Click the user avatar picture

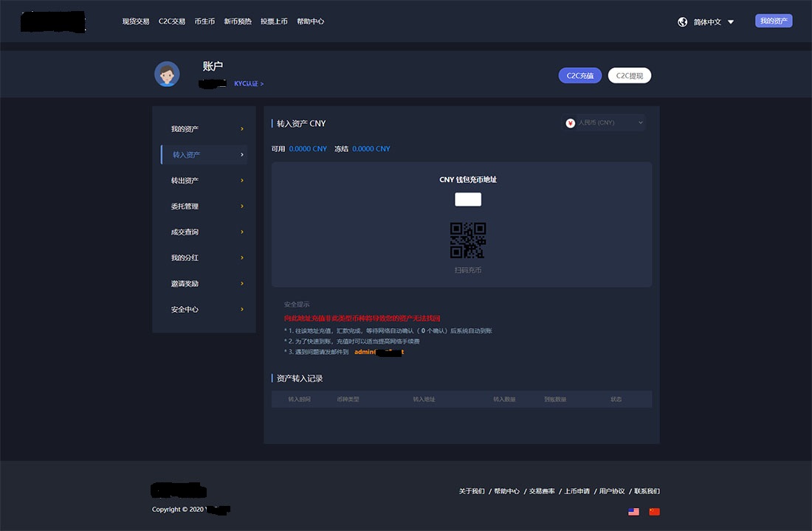[x=167, y=74]
